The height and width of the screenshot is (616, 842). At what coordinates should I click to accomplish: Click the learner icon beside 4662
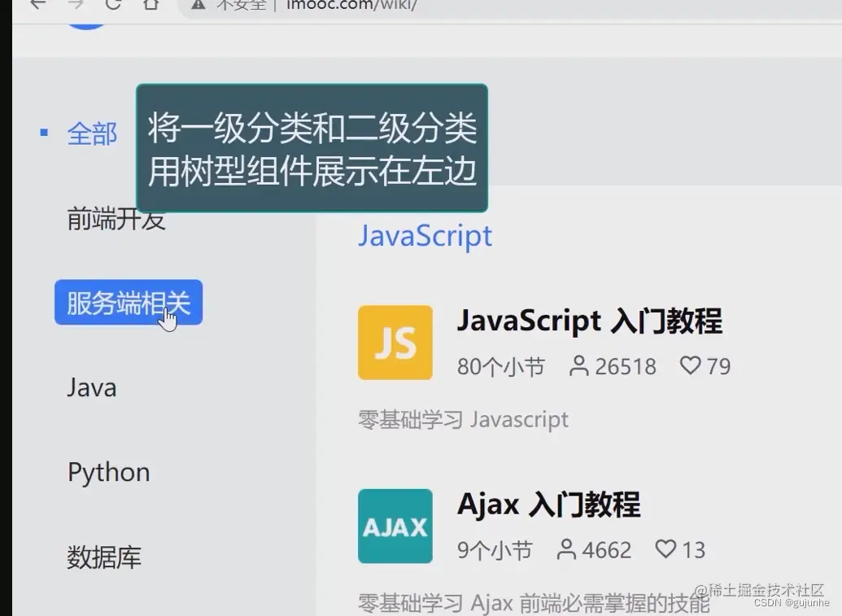click(566, 549)
